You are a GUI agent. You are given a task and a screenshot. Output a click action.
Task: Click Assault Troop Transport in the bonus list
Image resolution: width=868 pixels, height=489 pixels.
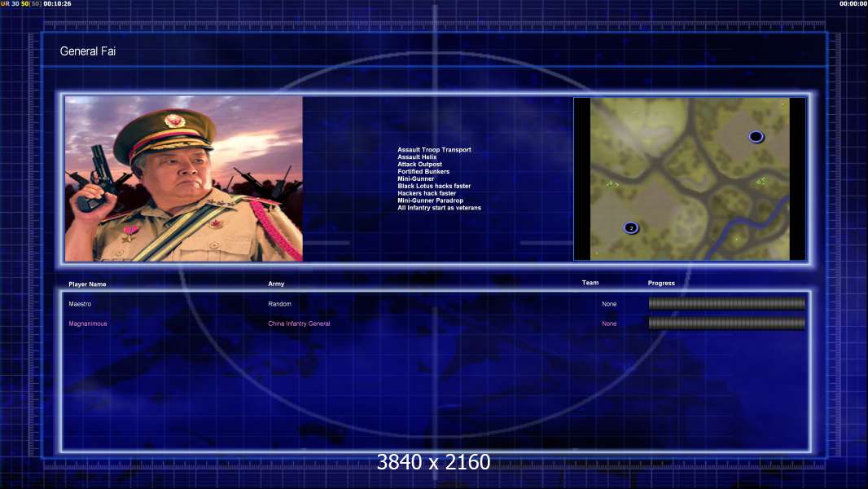click(434, 149)
